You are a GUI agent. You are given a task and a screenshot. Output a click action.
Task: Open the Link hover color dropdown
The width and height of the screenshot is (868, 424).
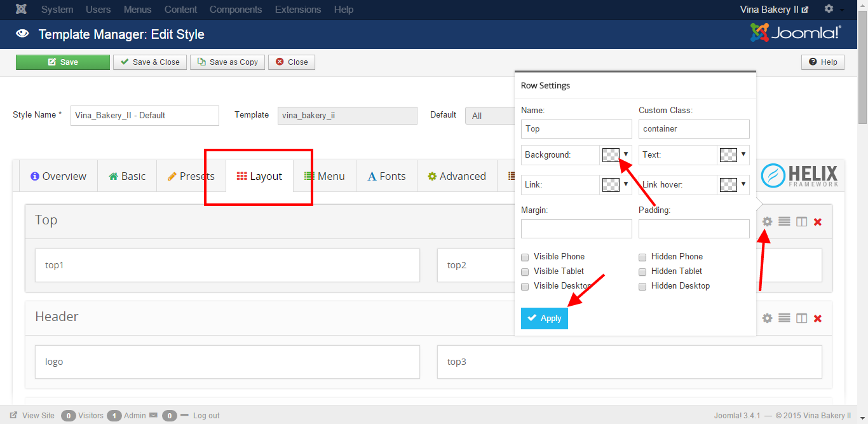(x=742, y=184)
